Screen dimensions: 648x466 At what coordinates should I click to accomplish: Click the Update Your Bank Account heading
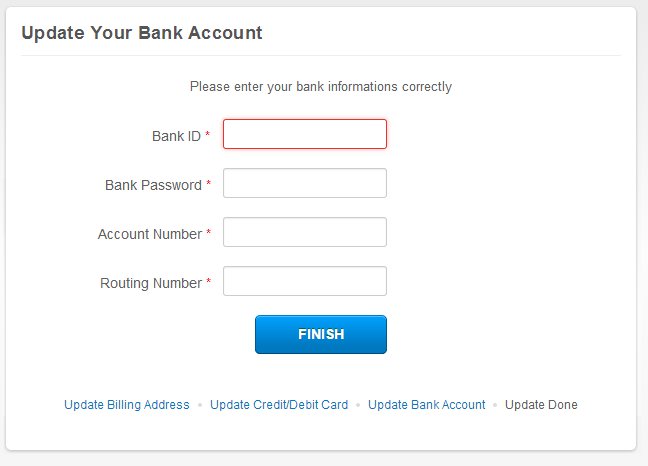[141, 33]
